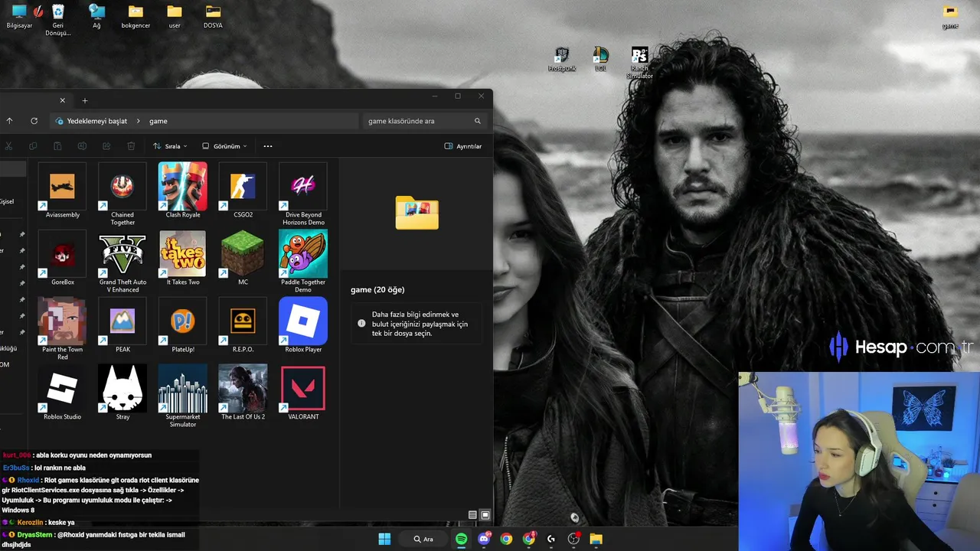Open first Chrome icon on taskbar
The image size is (980, 551).
pyautogui.click(x=506, y=539)
